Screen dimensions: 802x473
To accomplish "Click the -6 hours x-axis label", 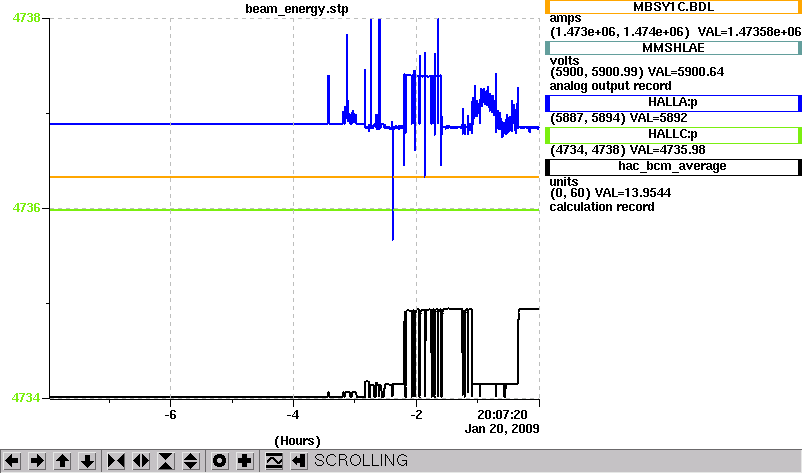I will [170, 414].
